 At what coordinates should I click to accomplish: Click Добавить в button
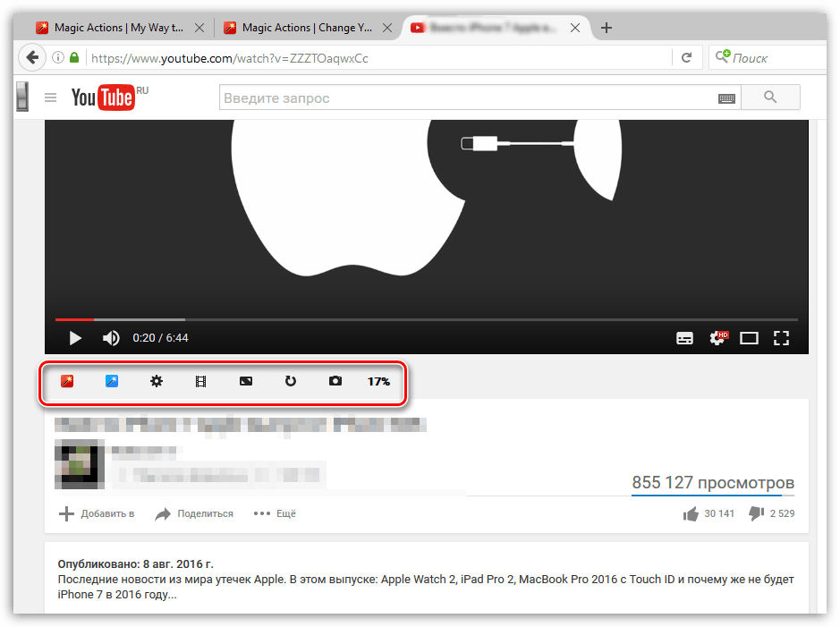point(97,513)
